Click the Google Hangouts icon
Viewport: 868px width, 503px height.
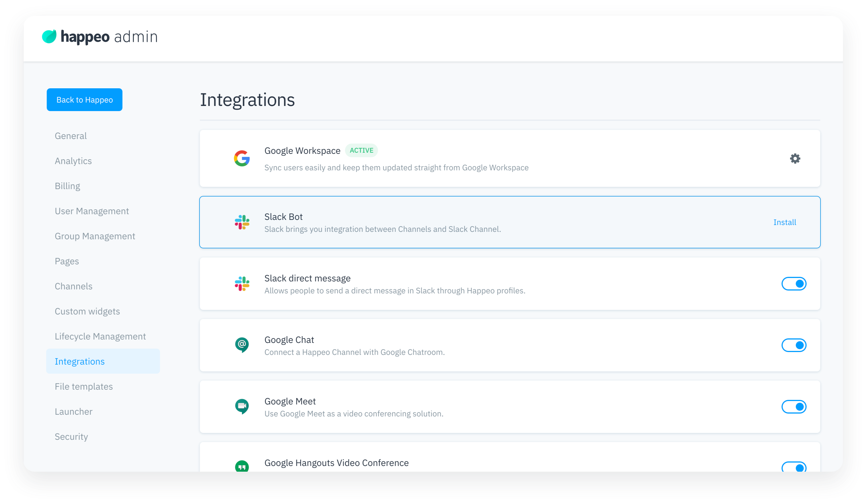[242, 466]
